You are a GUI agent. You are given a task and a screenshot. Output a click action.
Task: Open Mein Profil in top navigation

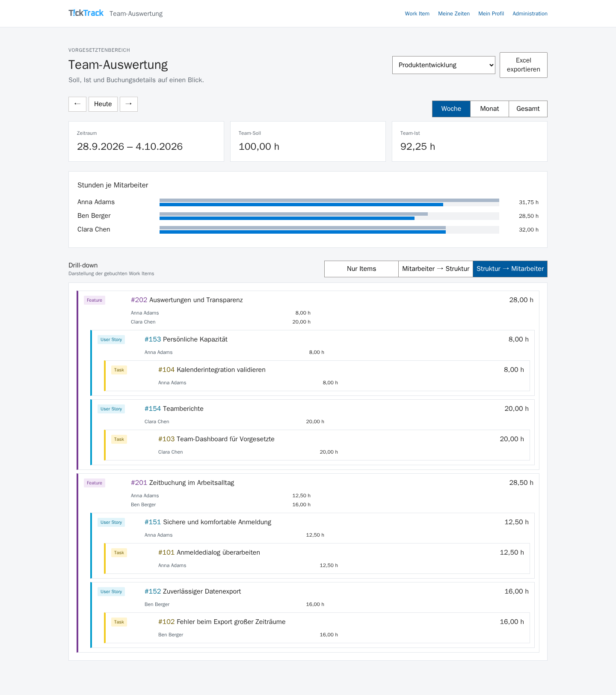point(491,14)
